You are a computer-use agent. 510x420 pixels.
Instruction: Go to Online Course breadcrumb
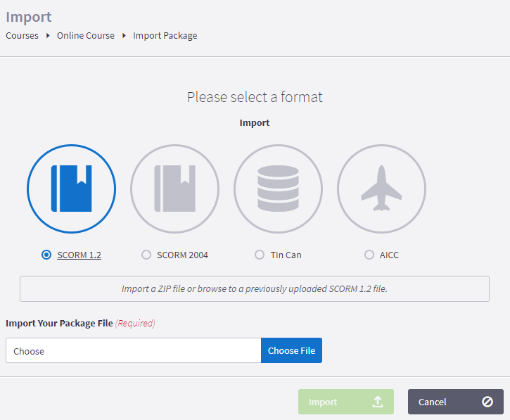pyautogui.click(x=86, y=35)
